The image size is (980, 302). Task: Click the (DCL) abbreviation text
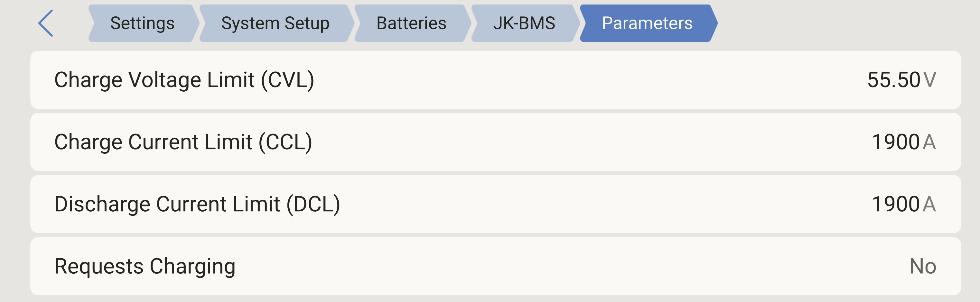click(x=313, y=204)
